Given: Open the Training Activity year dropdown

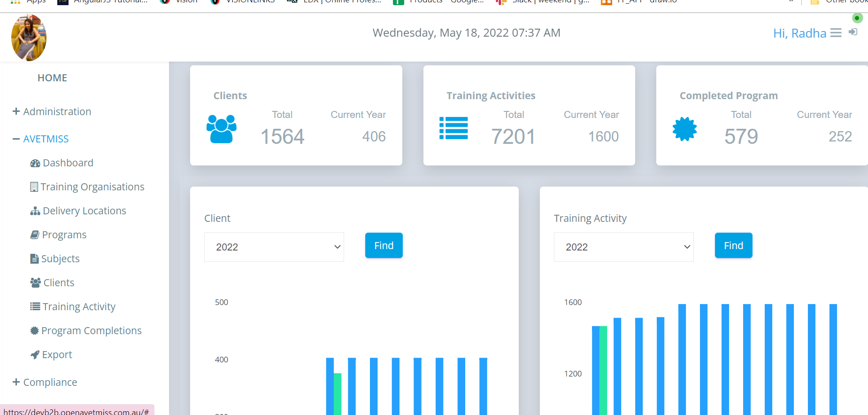Looking at the screenshot, I should click(x=624, y=247).
